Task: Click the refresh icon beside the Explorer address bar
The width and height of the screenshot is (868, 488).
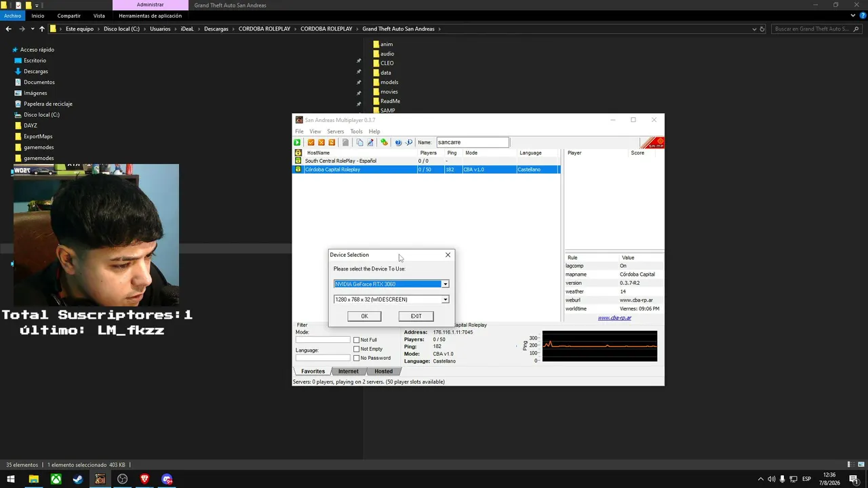Action: tap(762, 29)
